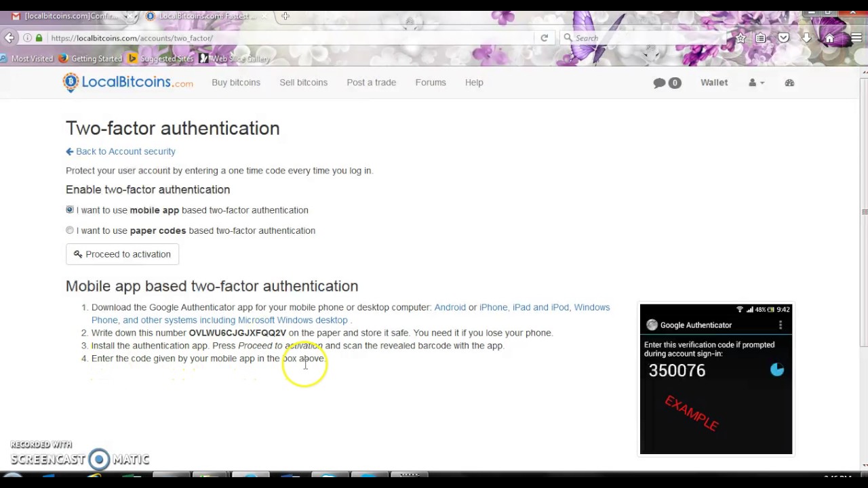Screen dimensions: 868x488
Task: Close the LocalBitcoins.com tab
Action: point(265,16)
